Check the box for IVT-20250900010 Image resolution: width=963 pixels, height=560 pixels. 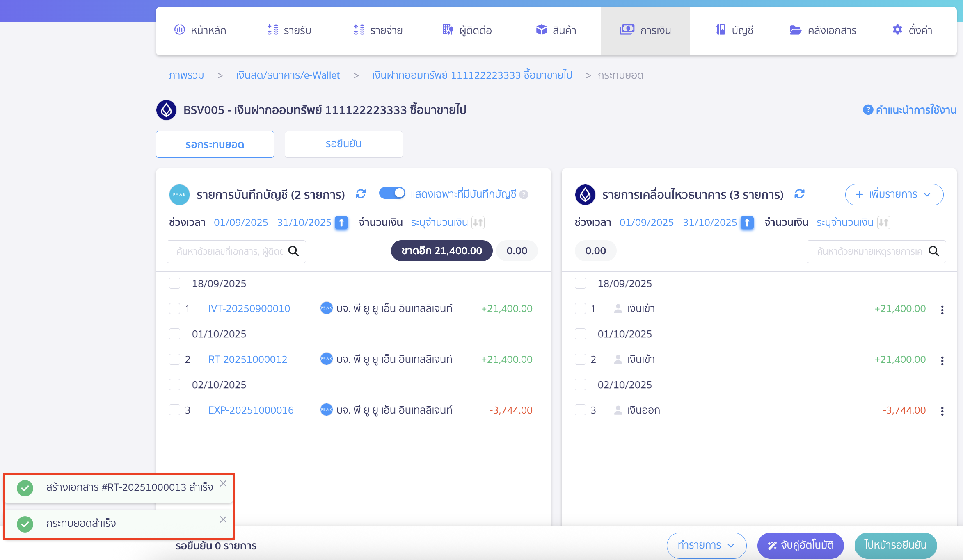point(175,309)
